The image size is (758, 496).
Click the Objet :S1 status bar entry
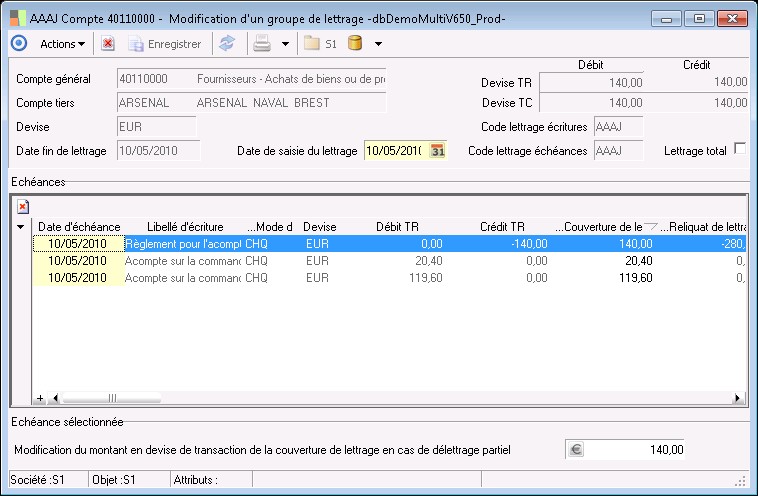click(x=129, y=480)
